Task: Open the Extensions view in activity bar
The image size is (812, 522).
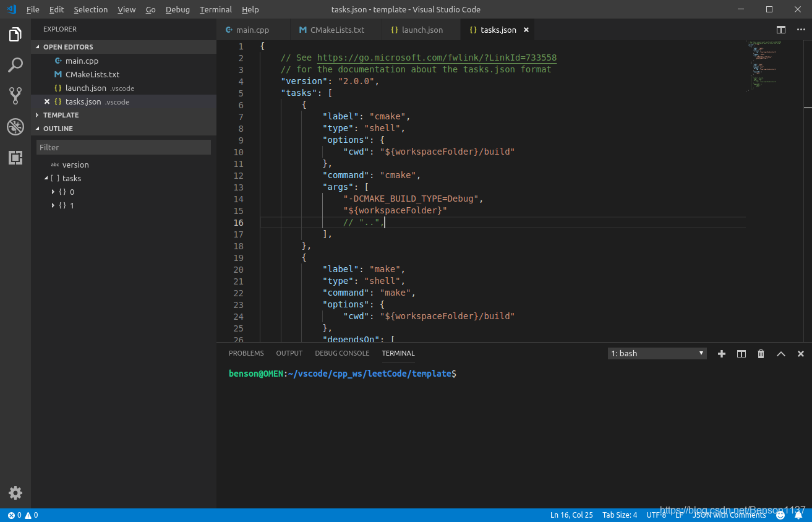Action: coord(15,158)
